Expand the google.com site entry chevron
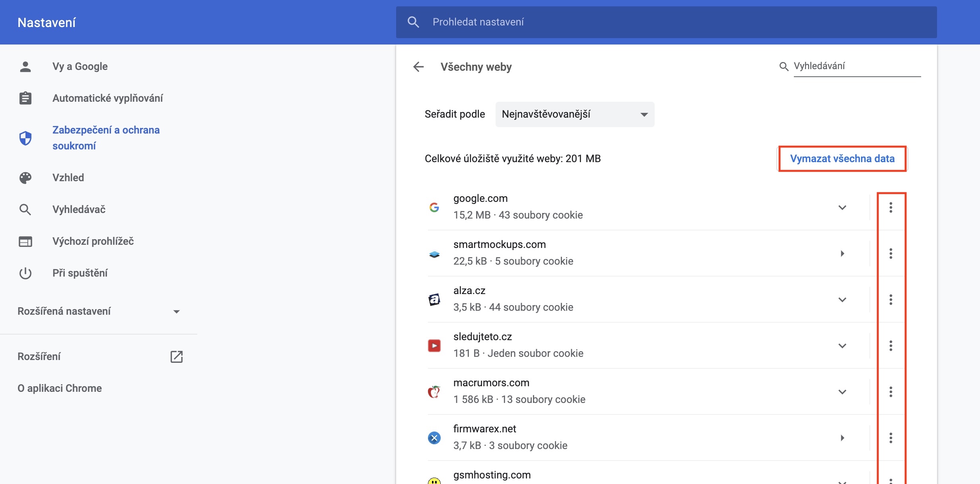The height and width of the screenshot is (484, 980). 842,207
